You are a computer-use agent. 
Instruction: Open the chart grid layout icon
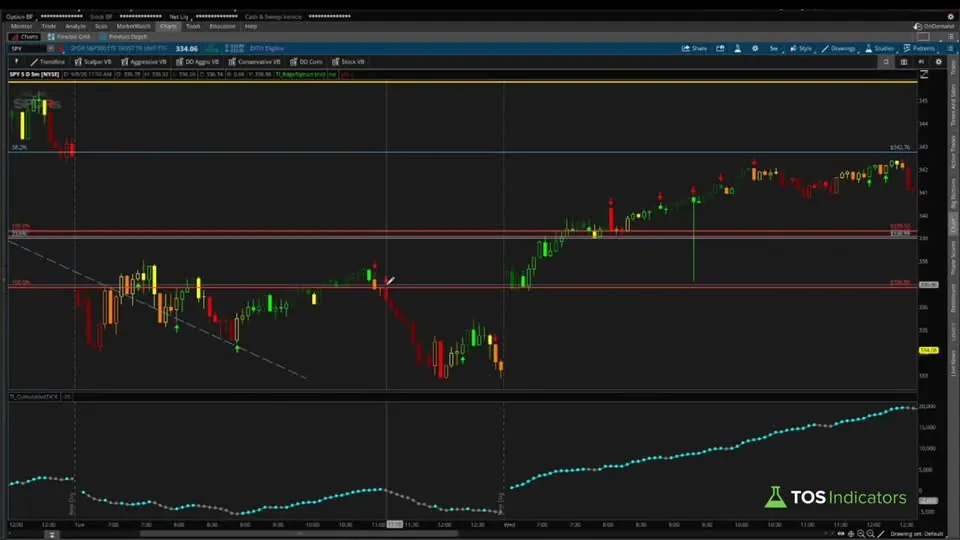pos(904,62)
